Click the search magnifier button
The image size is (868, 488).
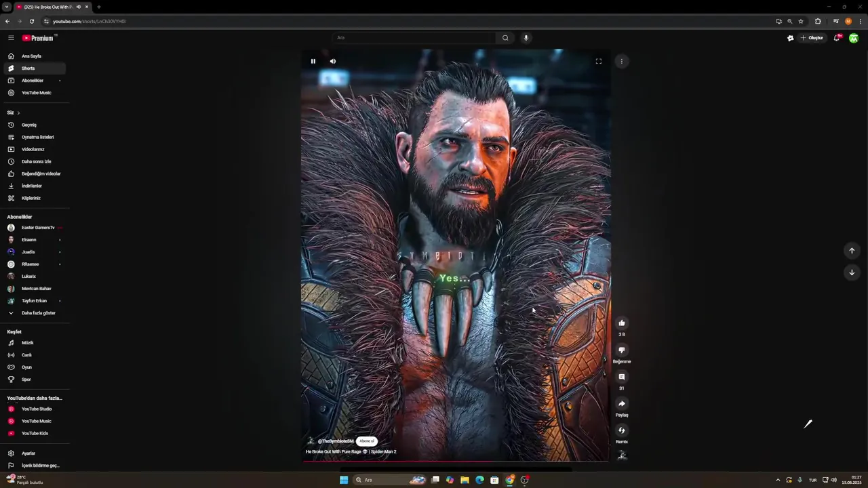(505, 38)
